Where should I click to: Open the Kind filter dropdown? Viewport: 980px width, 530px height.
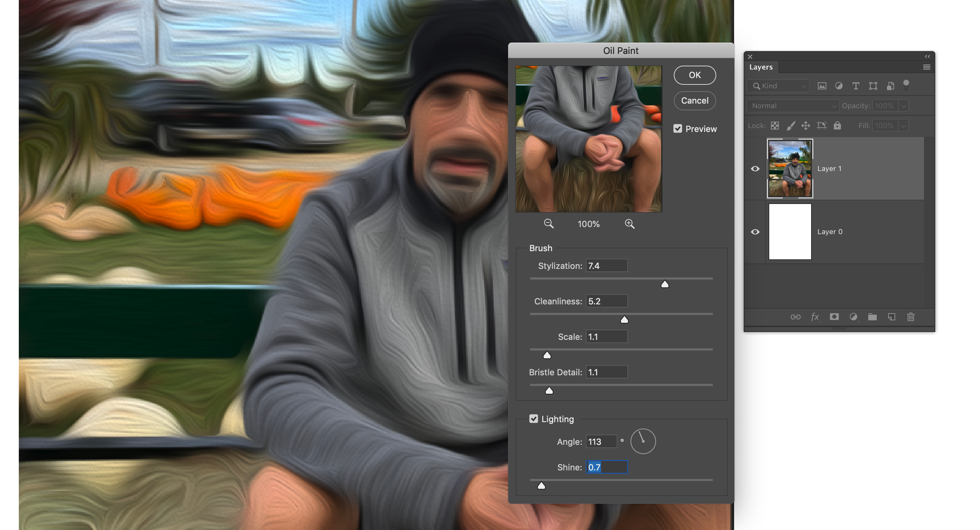[x=778, y=86]
